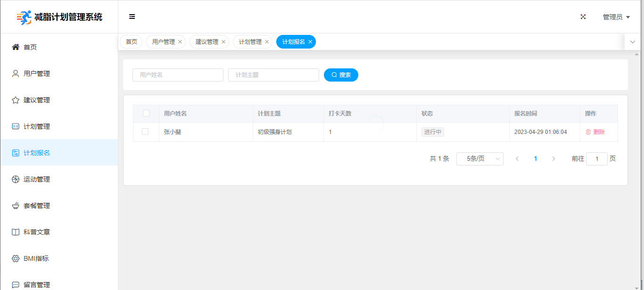Open the 5条/页 page size selector

point(480,159)
